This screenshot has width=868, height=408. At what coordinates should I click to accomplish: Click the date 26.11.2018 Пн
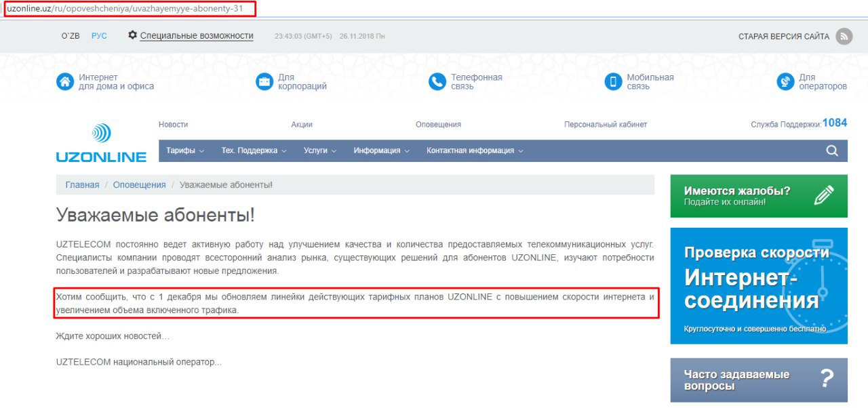tap(362, 37)
